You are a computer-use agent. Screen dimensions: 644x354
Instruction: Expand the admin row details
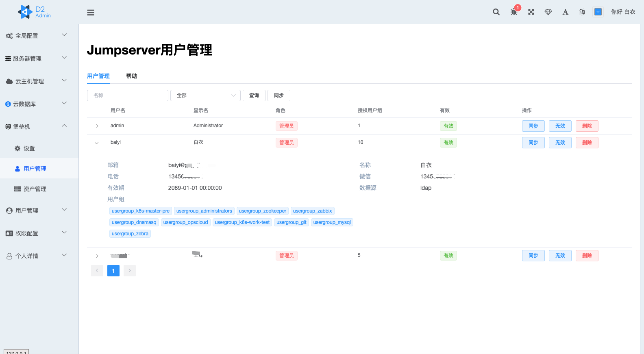[97, 126]
